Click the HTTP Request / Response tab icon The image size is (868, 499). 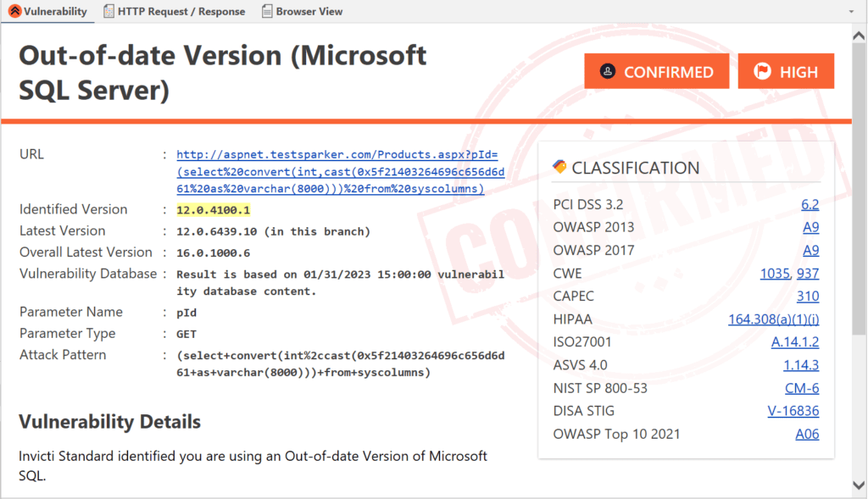[109, 12]
